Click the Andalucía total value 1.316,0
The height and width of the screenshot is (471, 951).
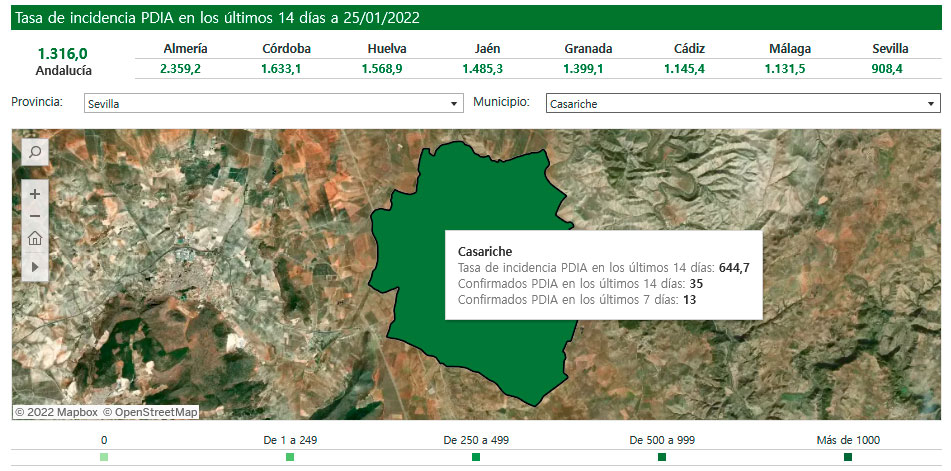pyautogui.click(x=63, y=54)
